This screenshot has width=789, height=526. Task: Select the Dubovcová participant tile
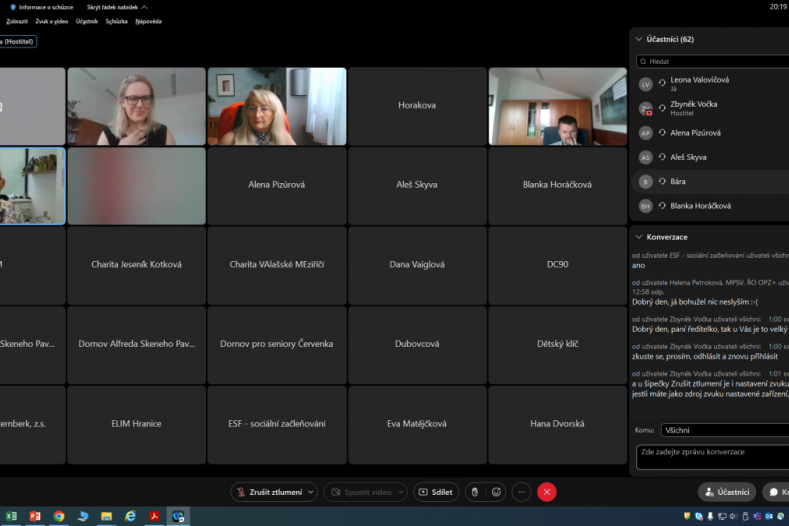tap(417, 345)
